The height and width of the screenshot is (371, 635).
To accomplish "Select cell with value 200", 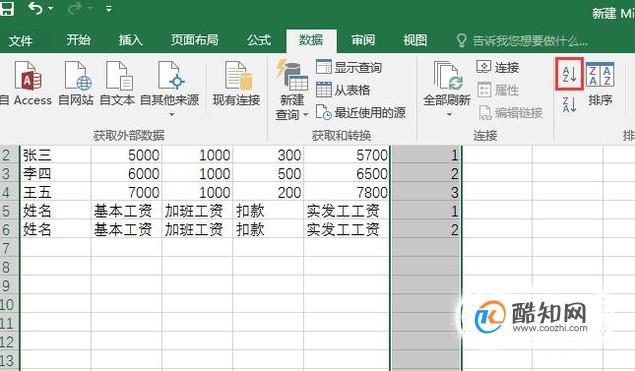I will pos(268,192).
